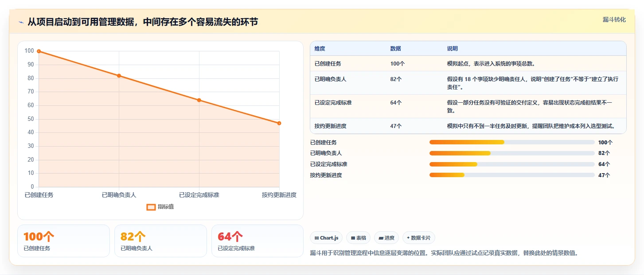Click description starting 假设一部分任务
Image resolution: width=644 pixels, height=275 pixels.
pos(530,107)
